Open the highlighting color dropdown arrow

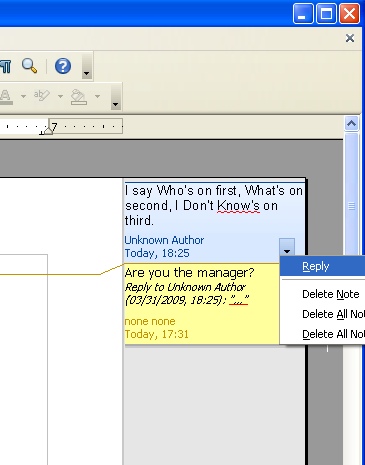point(60,96)
